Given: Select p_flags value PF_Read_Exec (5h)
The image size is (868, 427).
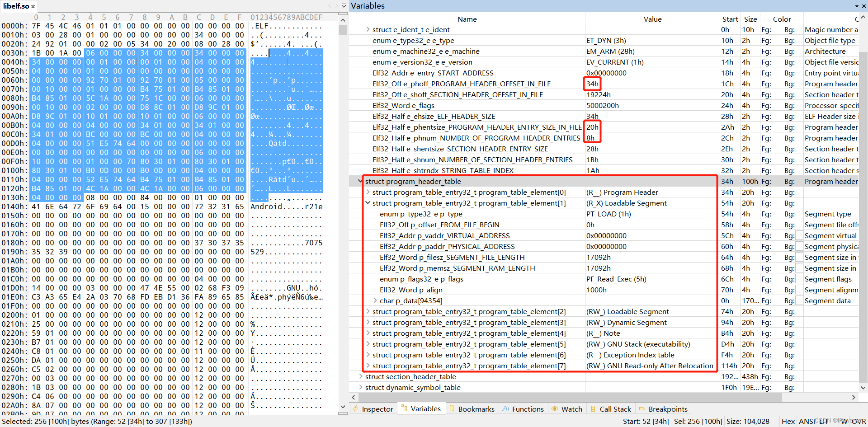Looking at the screenshot, I should tap(616, 279).
